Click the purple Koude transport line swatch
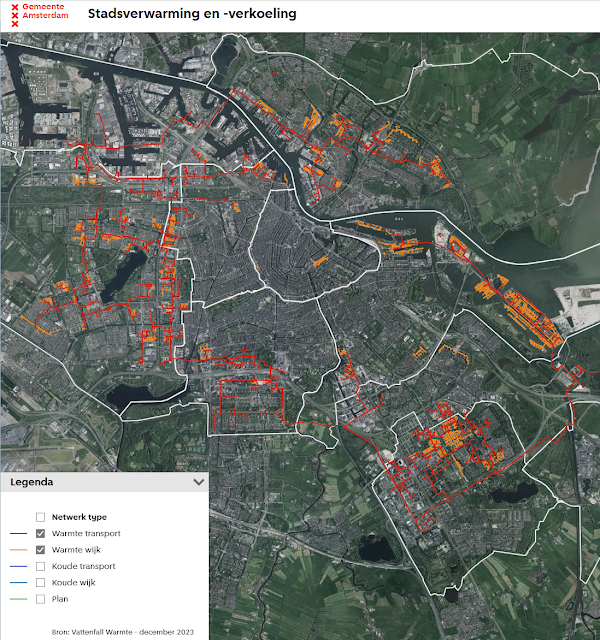Screen dimensions: 600x640 (18, 566)
